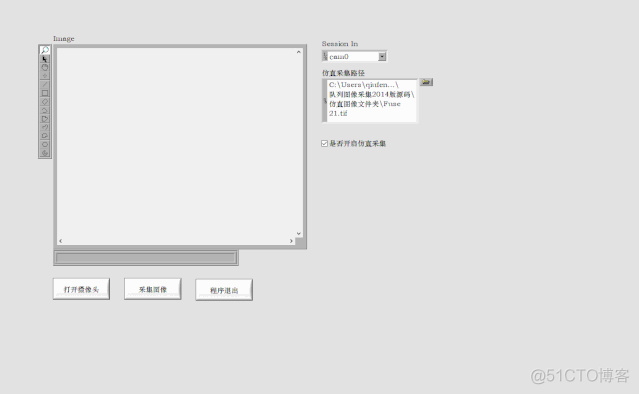Uncheck the 是否开启仿真采集 checkbox

[324, 143]
